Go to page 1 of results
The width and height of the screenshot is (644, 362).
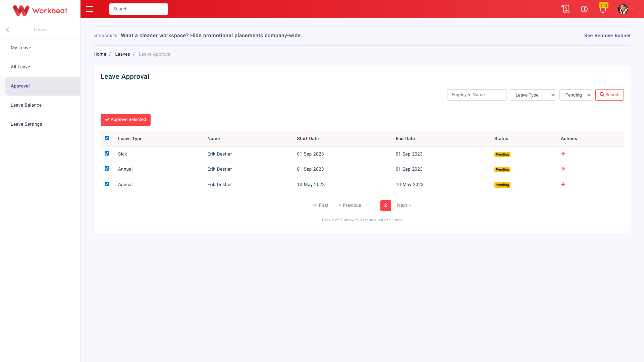(x=373, y=205)
